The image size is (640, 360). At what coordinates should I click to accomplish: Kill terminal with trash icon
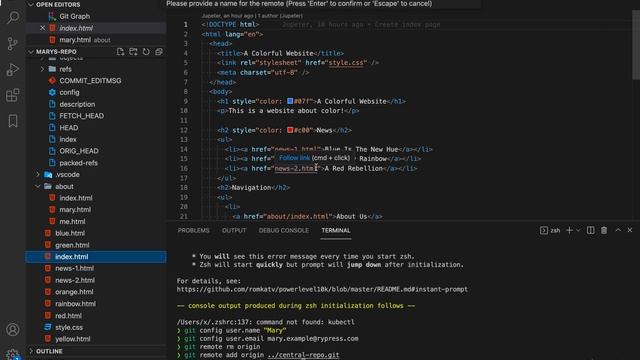pos(604,230)
